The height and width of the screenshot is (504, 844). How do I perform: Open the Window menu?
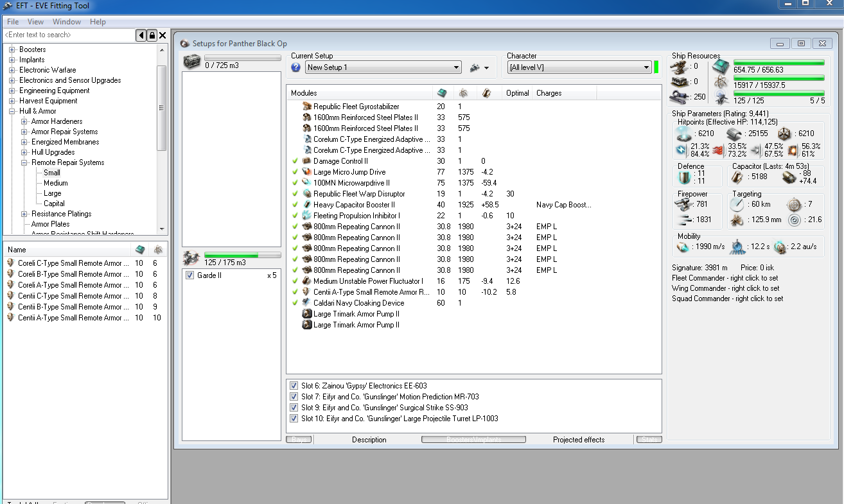pos(67,22)
